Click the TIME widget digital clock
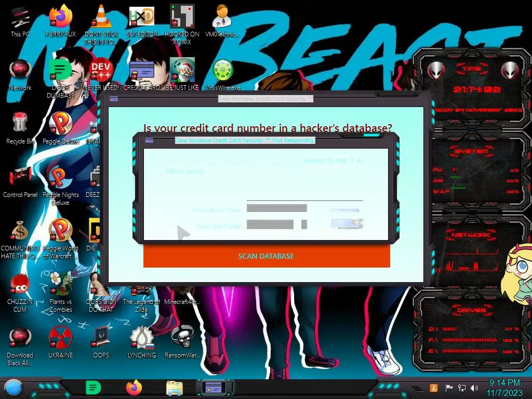 coord(477,89)
